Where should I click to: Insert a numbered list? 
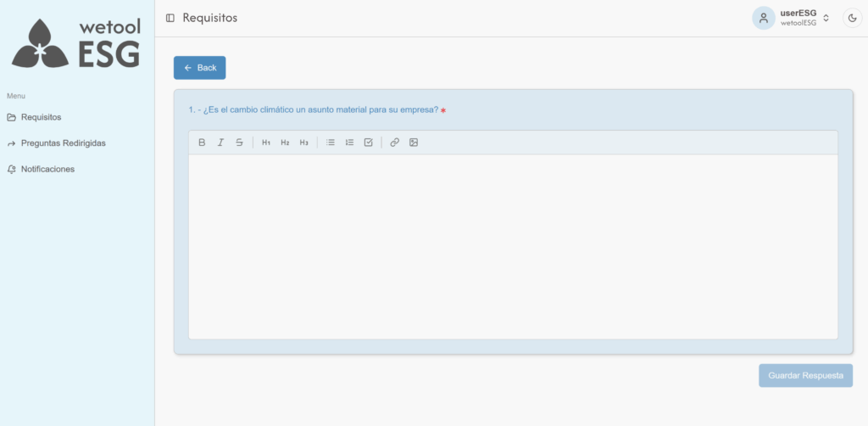click(x=349, y=143)
